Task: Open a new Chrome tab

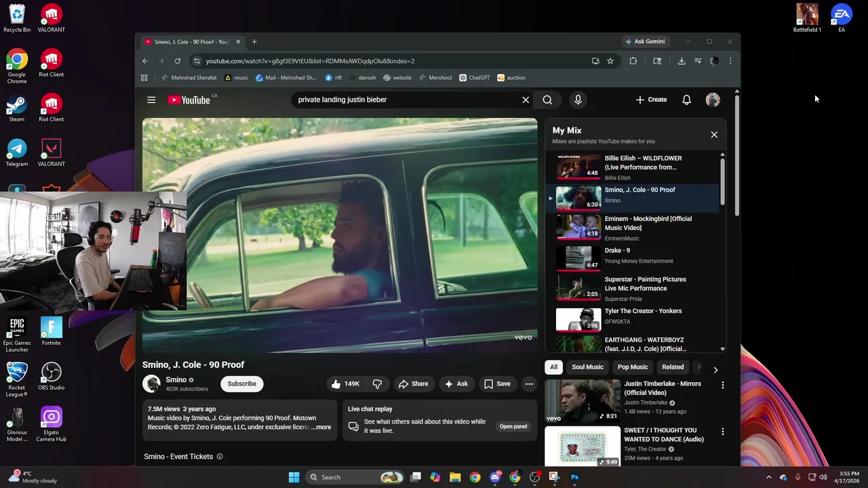Action: pos(254,41)
